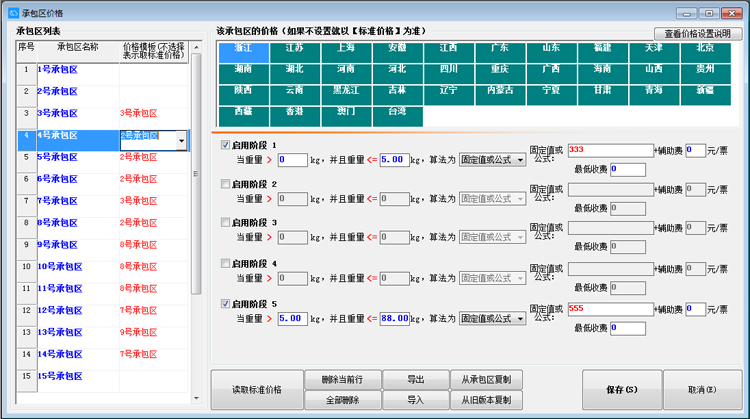750x419 pixels.
Task: Select 台湾 province tab
Action: (397, 116)
